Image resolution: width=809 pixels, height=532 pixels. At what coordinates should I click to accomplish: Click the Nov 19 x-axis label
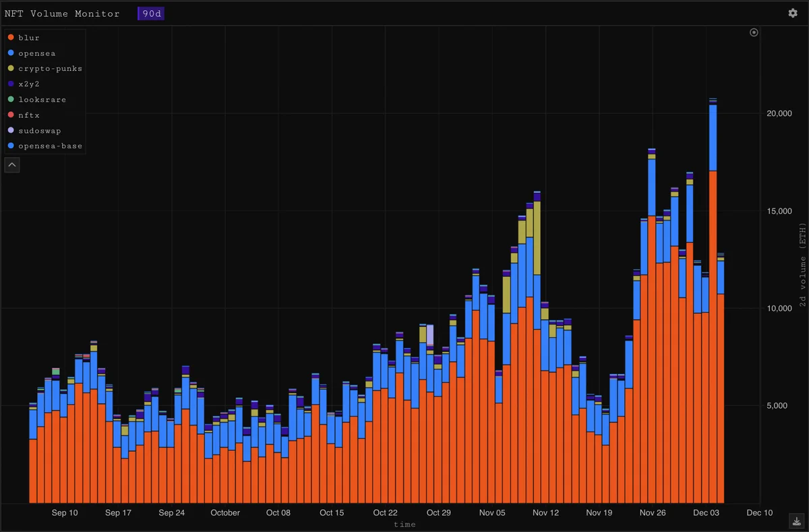click(x=599, y=513)
